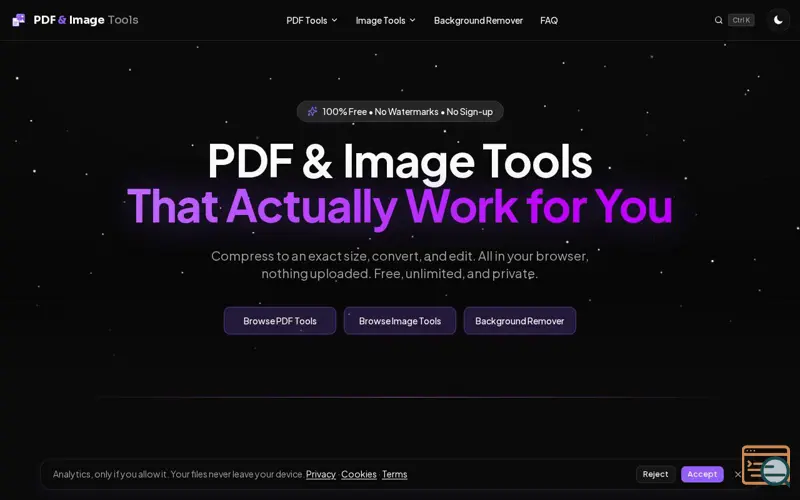The height and width of the screenshot is (500, 800).
Task: Dismiss the cookie banner with X
Action: 737,474
